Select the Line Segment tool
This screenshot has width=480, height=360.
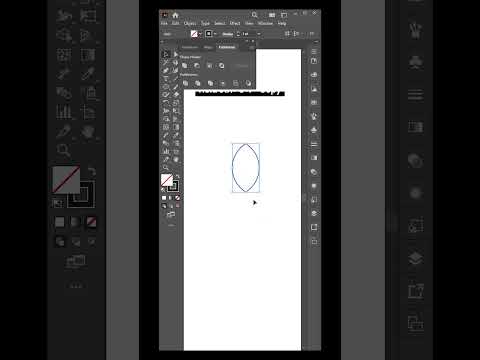click(x=176, y=79)
